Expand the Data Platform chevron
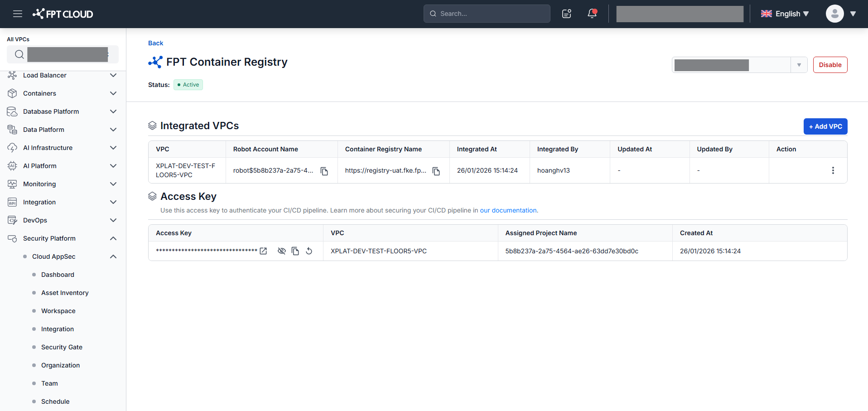The height and width of the screenshot is (411, 868). (x=113, y=130)
